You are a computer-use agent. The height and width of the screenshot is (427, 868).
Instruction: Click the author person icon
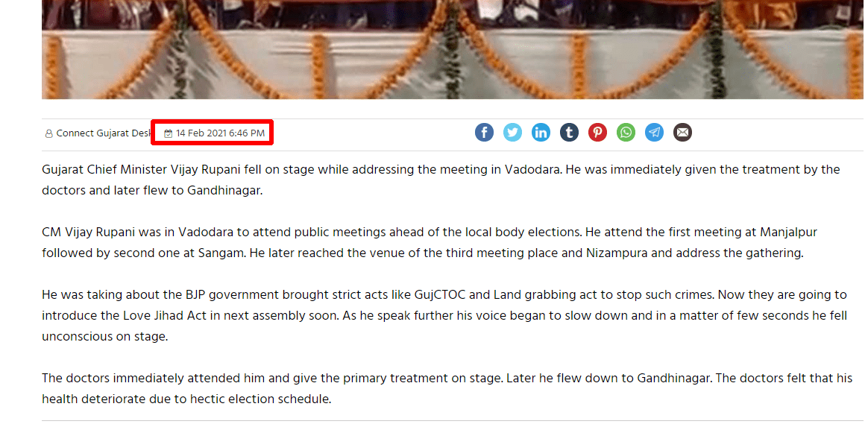pos(48,133)
